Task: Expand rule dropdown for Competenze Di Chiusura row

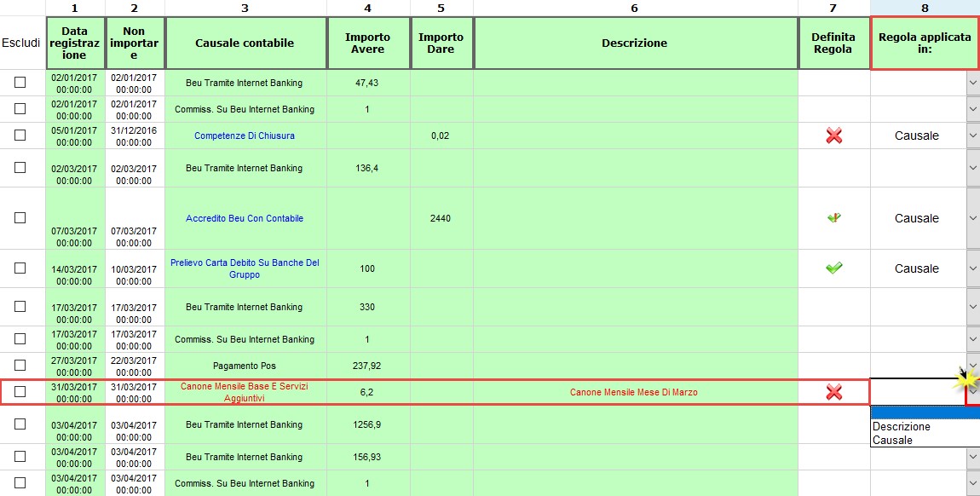Action: click(973, 136)
